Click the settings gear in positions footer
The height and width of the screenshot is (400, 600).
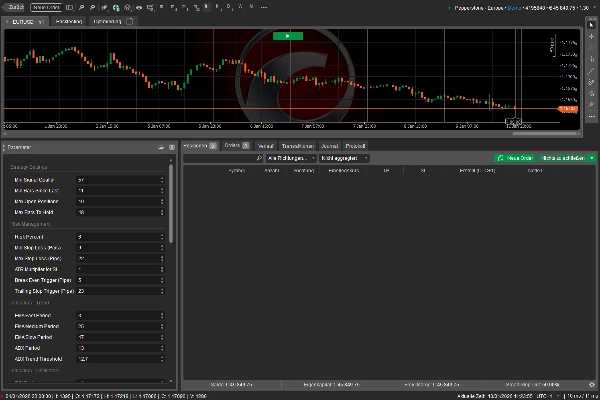pos(592,384)
